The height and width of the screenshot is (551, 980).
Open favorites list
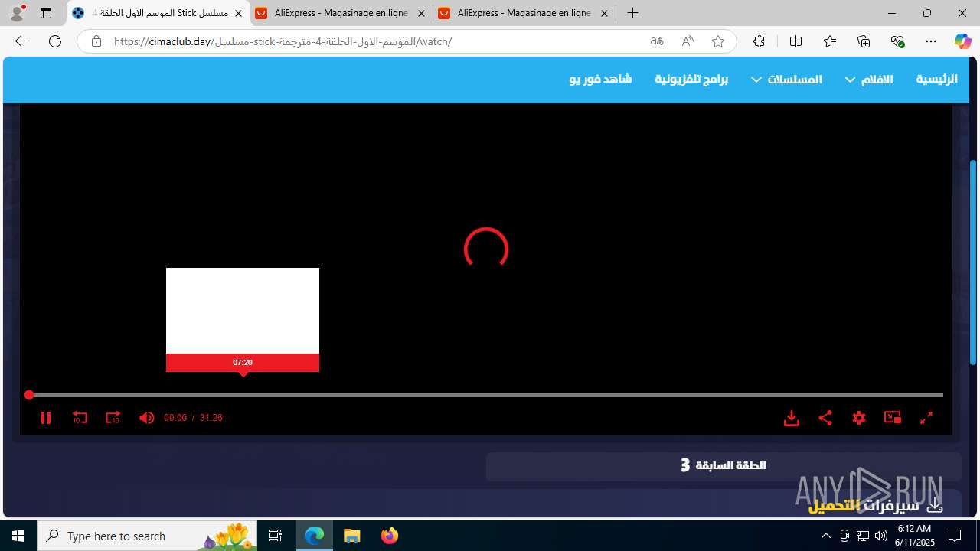[x=830, y=41]
